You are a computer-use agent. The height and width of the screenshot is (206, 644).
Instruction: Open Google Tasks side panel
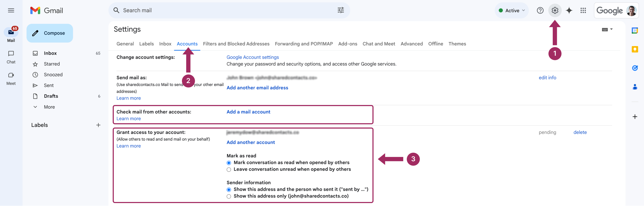click(635, 68)
